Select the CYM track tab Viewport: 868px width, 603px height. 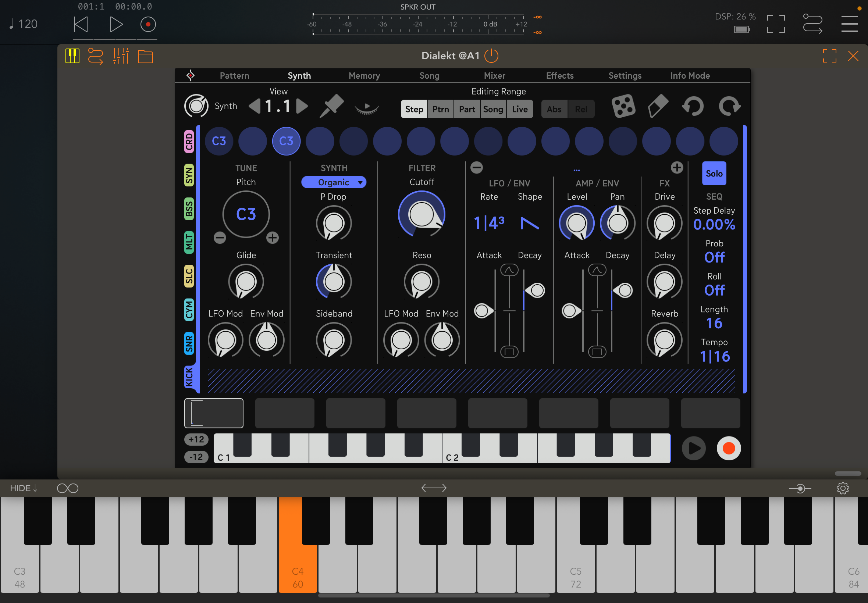[189, 310]
